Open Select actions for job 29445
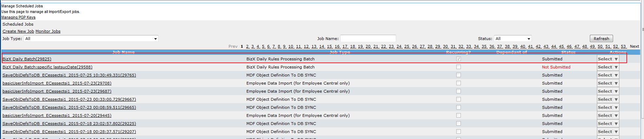 (608, 115)
